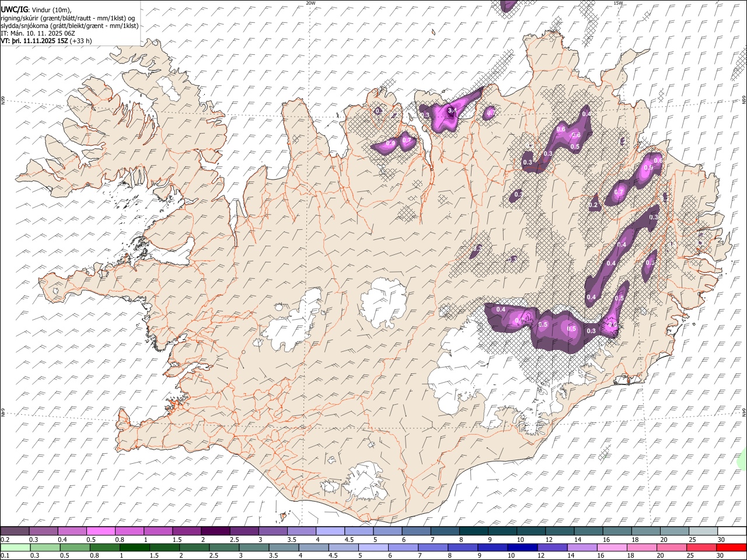Click the "rigning/skúrir" legend description line
This screenshot has height=560, width=747.
click(x=68, y=17)
